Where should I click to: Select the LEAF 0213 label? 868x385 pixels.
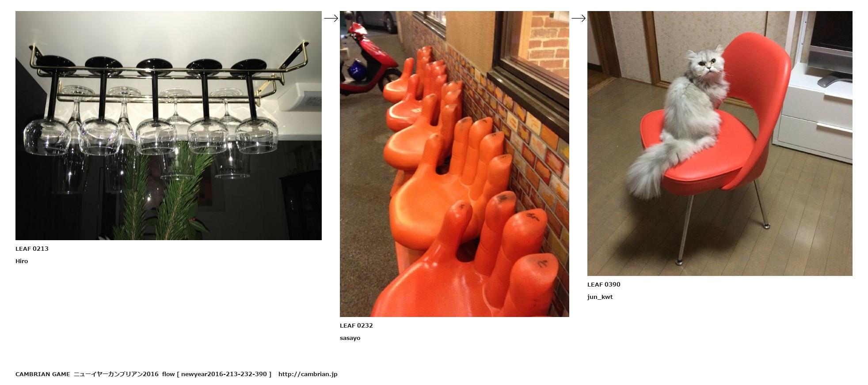(x=32, y=249)
